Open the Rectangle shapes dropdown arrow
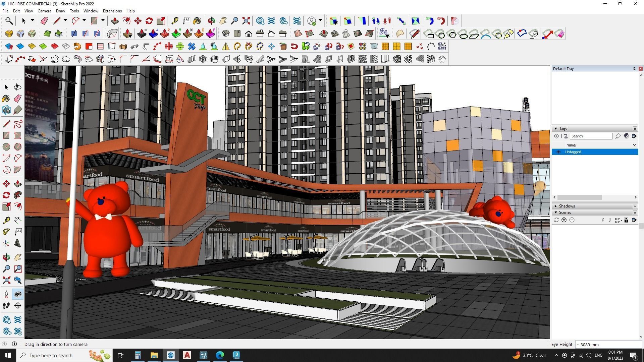 103,20
